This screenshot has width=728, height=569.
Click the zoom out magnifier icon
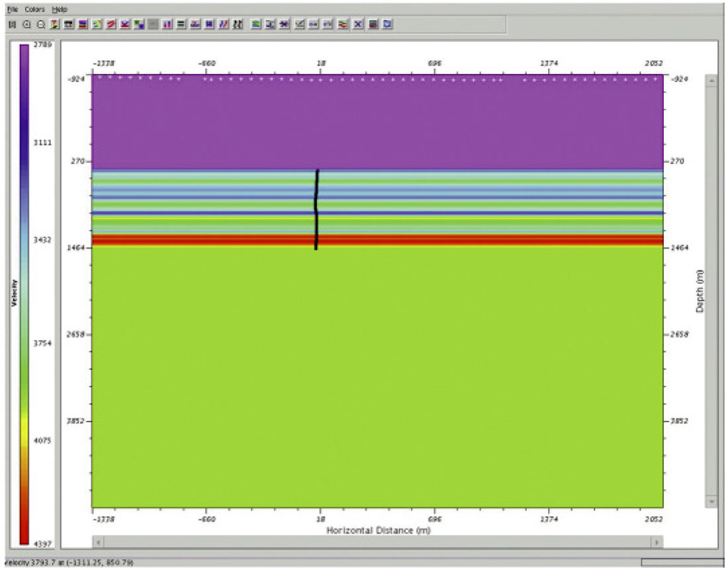click(x=41, y=24)
